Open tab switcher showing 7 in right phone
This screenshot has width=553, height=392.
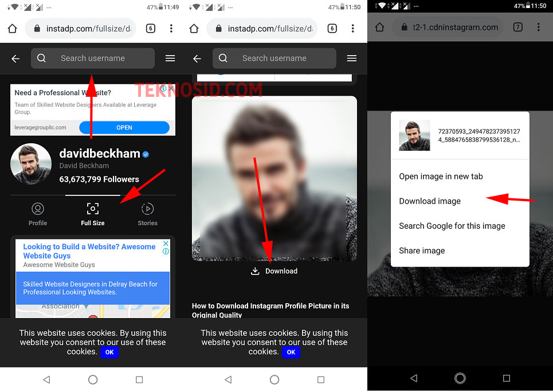click(517, 27)
